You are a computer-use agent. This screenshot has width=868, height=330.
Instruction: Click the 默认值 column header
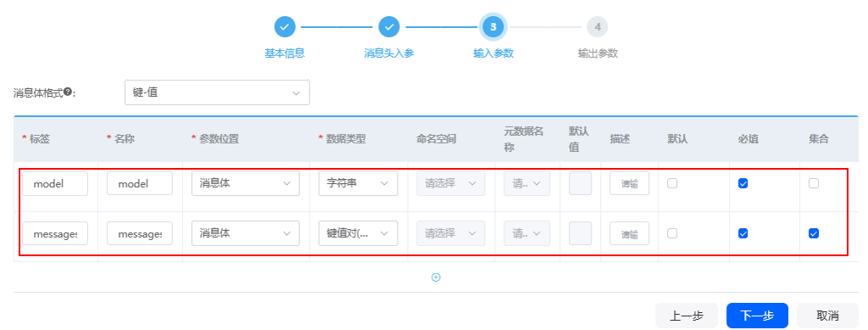click(579, 139)
